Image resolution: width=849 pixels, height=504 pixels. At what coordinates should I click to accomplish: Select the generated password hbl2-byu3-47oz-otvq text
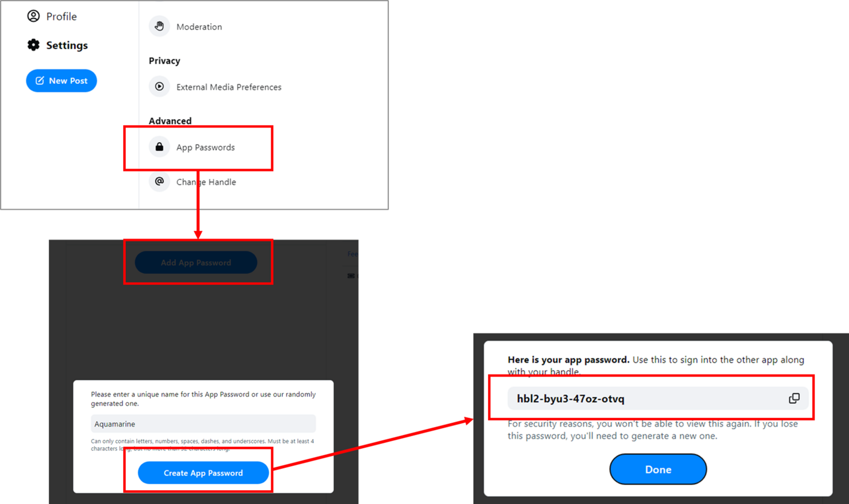pos(570,399)
